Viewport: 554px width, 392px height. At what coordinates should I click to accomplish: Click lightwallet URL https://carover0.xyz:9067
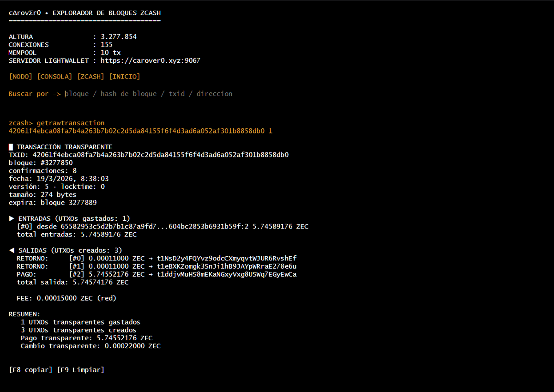(151, 60)
